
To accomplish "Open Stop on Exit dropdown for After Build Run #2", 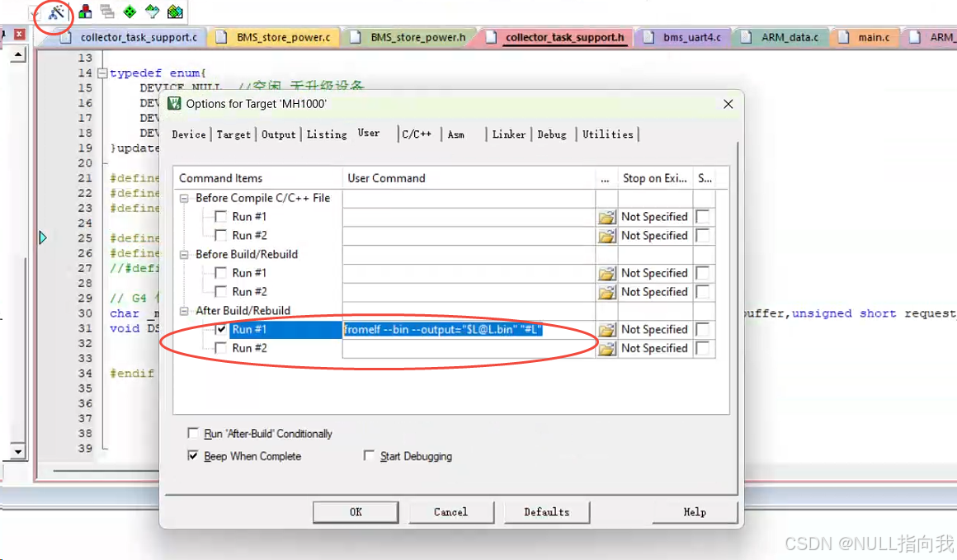I will pos(654,348).
